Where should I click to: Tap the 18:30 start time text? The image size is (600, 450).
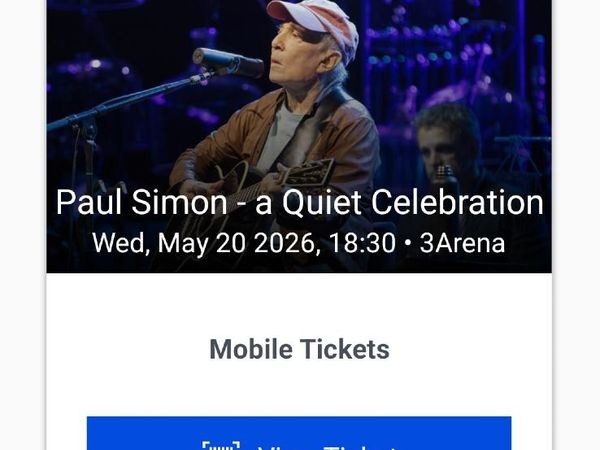[362, 243]
